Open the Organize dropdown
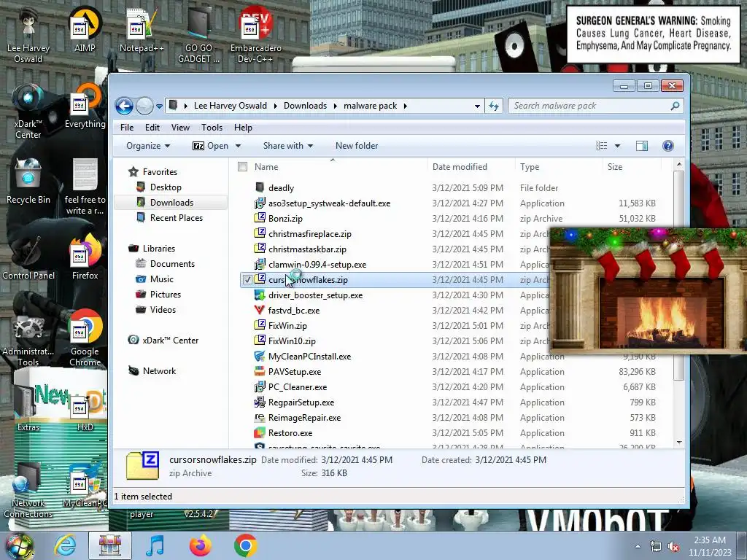 pos(147,146)
